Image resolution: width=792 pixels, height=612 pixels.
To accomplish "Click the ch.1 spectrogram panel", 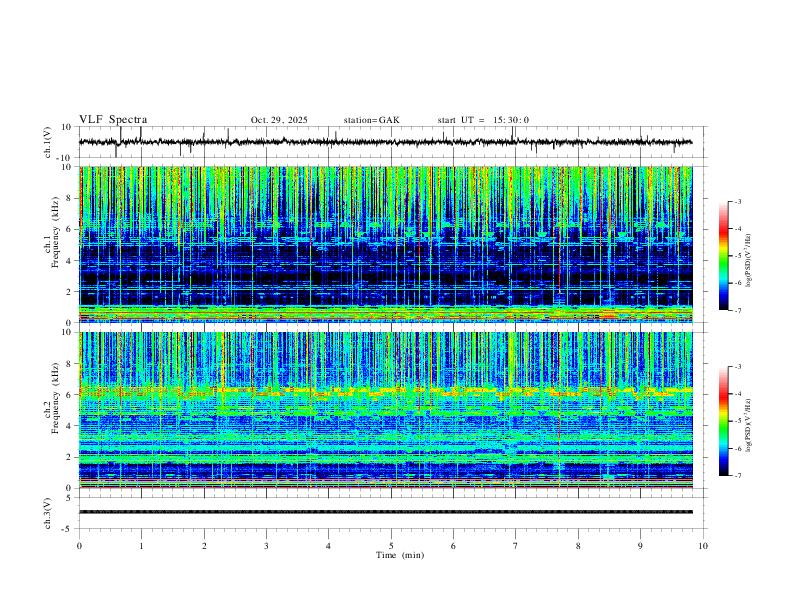I will pos(386,244).
